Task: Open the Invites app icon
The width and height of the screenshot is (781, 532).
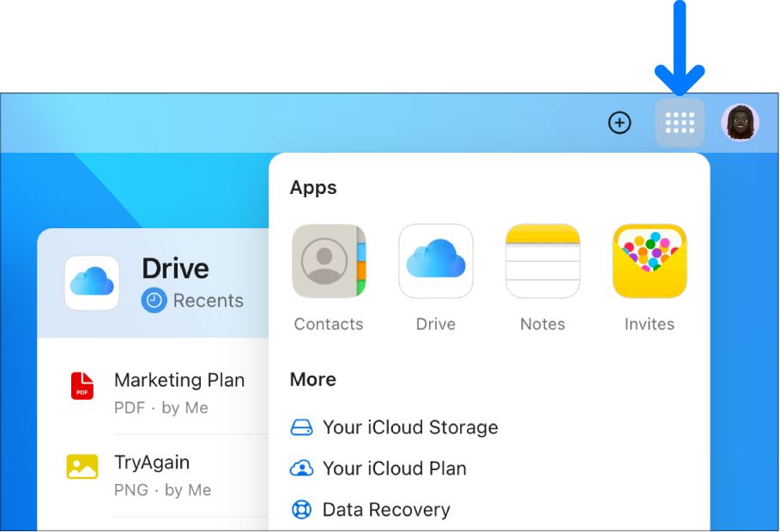Action: pos(650,261)
